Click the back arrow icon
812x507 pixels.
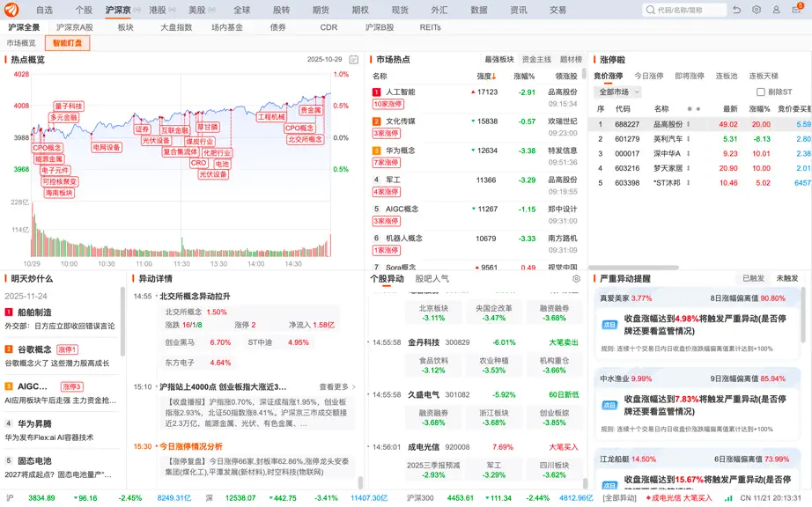(737, 10)
